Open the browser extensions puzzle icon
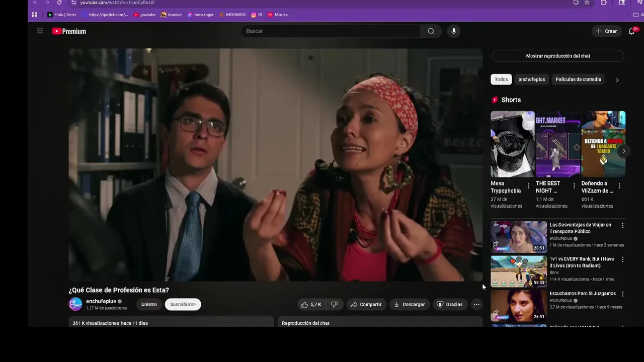The height and width of the screenshot is (362, 644). click(604, 3)
